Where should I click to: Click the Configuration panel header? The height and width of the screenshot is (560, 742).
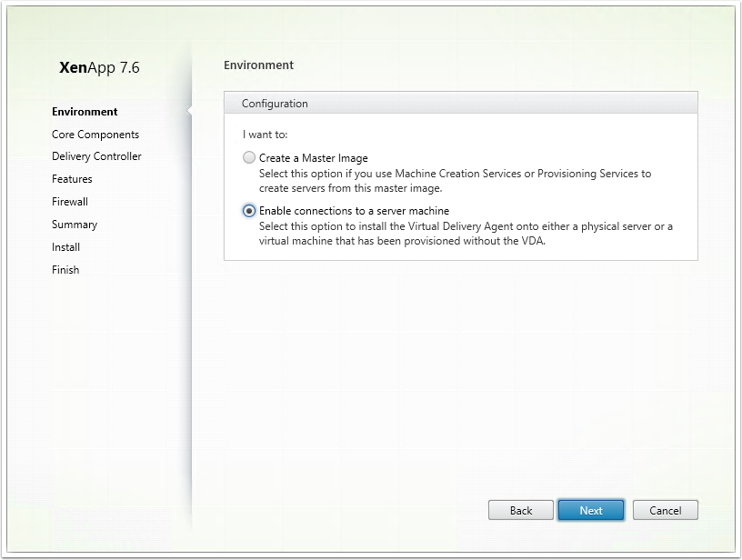click(x=460, y=103)
